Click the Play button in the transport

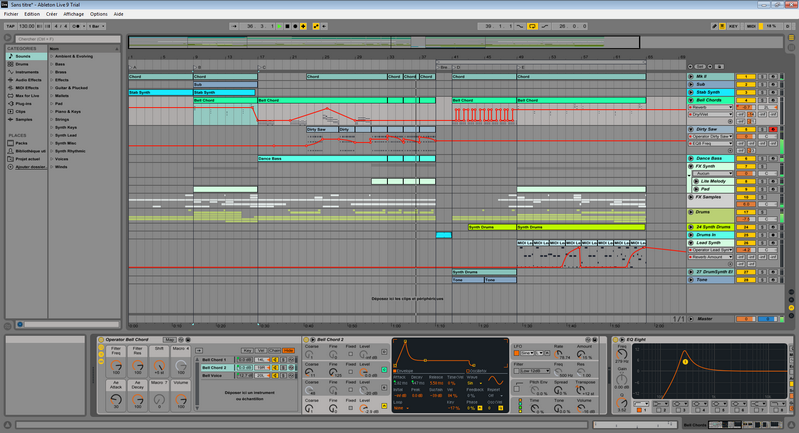point(279,26)
